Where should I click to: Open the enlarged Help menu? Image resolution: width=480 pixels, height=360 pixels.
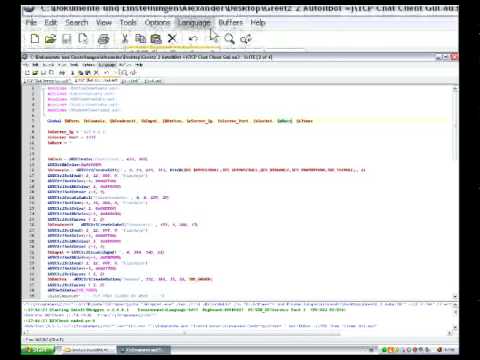[x=258, y=22]
